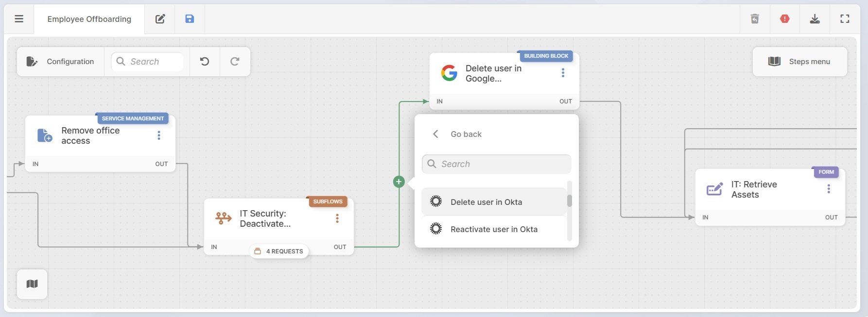Select the Remove office access step title
The width and height of the screenshot is (868, 317).
pos(90,135)
